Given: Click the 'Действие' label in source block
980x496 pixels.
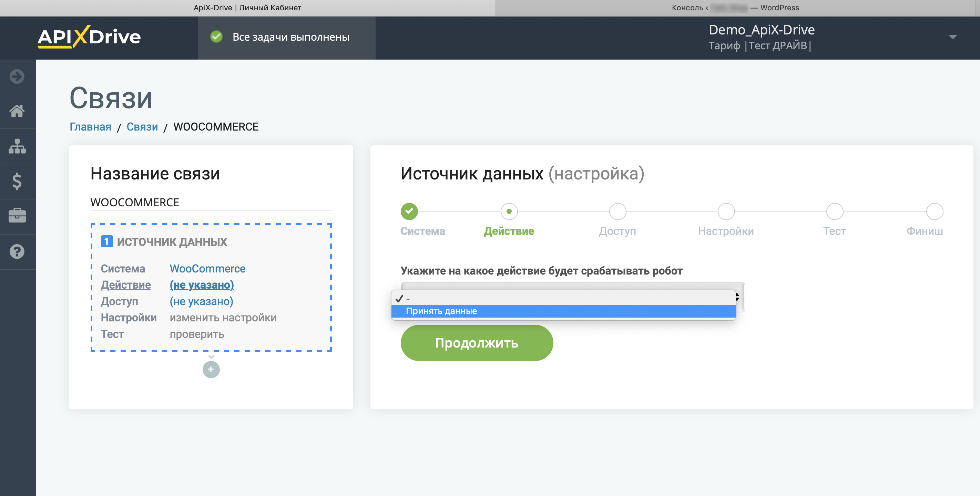Looking at the screenshot, I should click(125, 285).
